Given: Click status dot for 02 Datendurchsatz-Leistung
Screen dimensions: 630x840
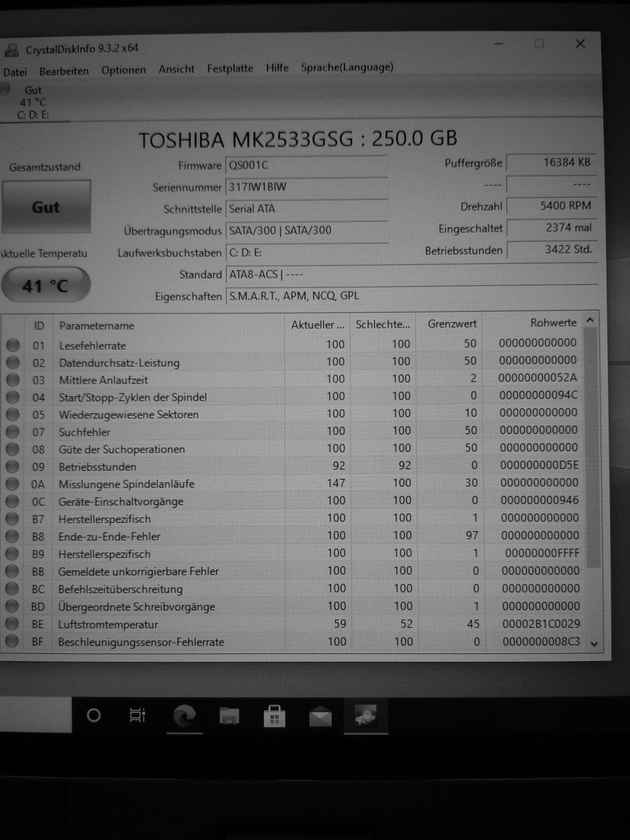Looking at the screenshot, I should point(12,363).
